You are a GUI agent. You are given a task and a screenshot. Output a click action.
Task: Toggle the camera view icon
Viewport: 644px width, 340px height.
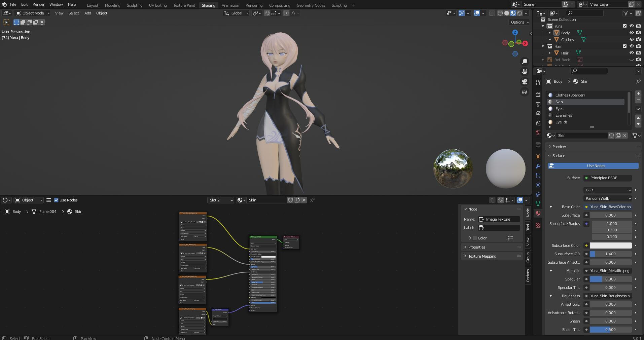coord(524,82)
